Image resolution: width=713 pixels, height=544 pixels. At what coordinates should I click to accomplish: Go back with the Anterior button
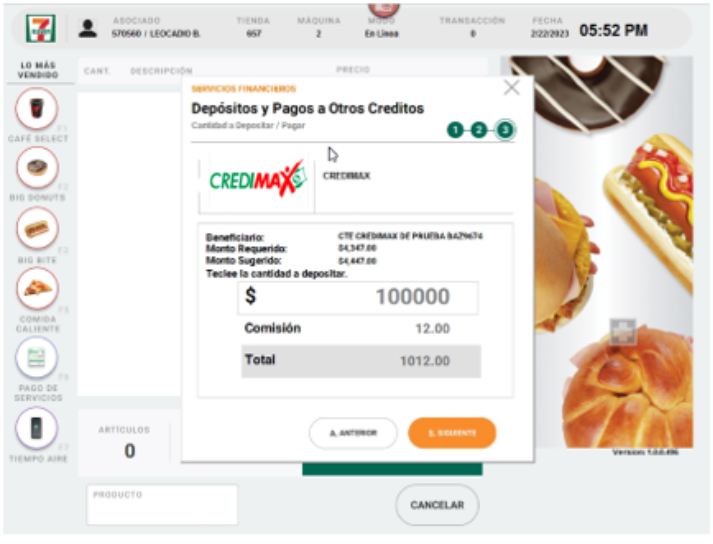tap(353, 433)
